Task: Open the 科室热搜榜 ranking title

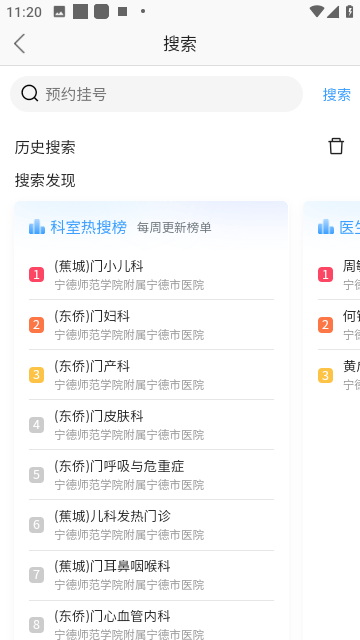Action: (89, 227)
